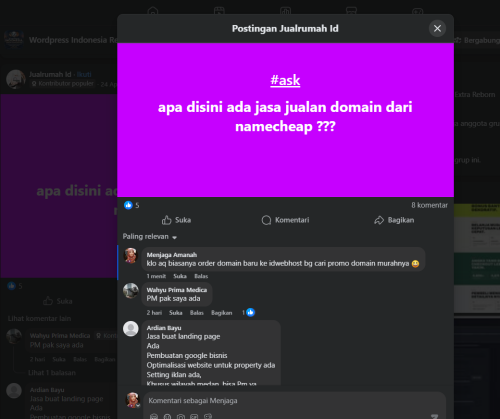Follow the author via the Ikuti link
Screen dimensions: 500x419
coord(84,74)
